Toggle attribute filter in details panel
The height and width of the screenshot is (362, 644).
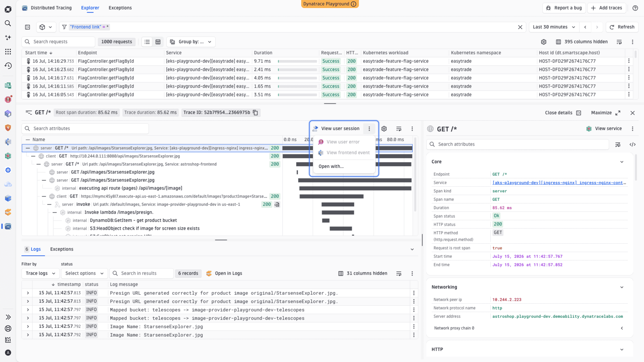pos(618,144)
